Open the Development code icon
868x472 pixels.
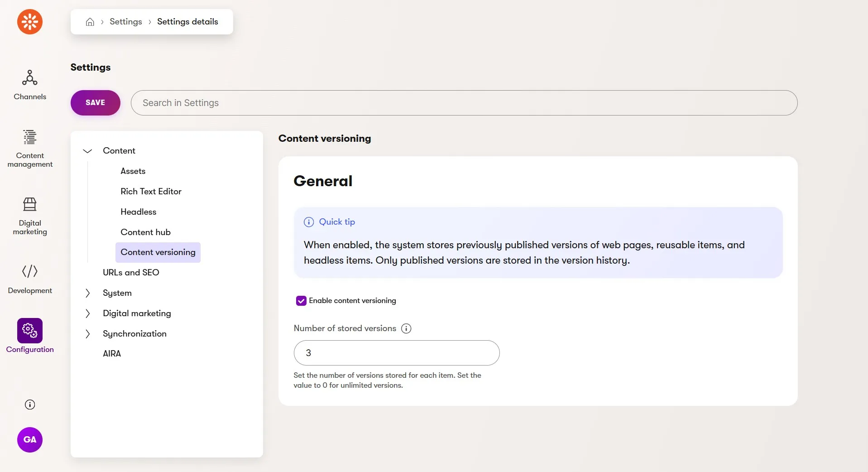(x=30, y=271)
